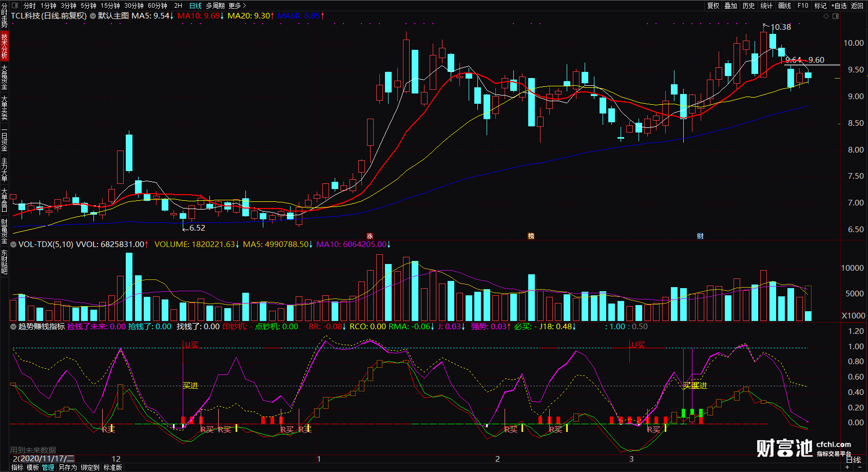Click the 日线 label at bottom right
The width and height of the screenshot is (868, 472).
[x=854, y=460]
